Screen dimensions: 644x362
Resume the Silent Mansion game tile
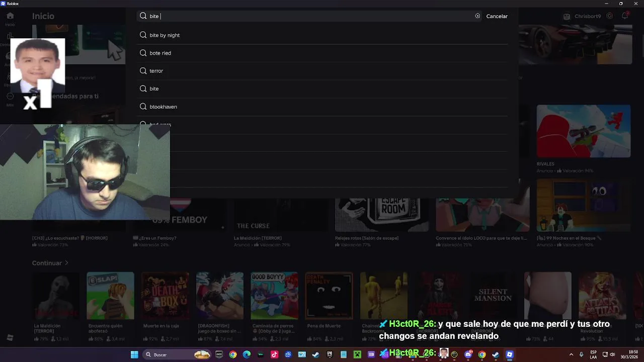point(493,296)
